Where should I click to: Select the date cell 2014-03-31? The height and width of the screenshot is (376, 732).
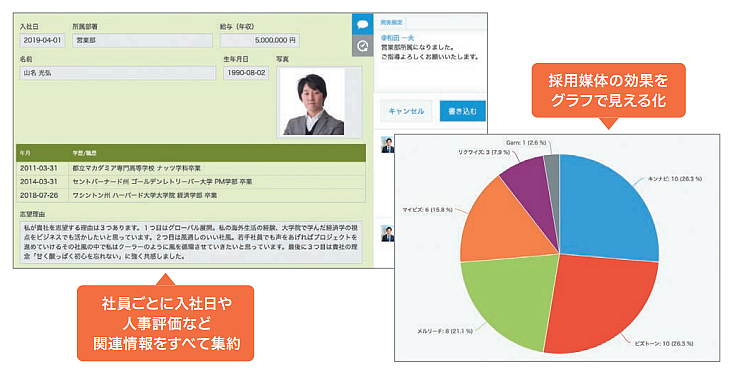coord(39,181)
